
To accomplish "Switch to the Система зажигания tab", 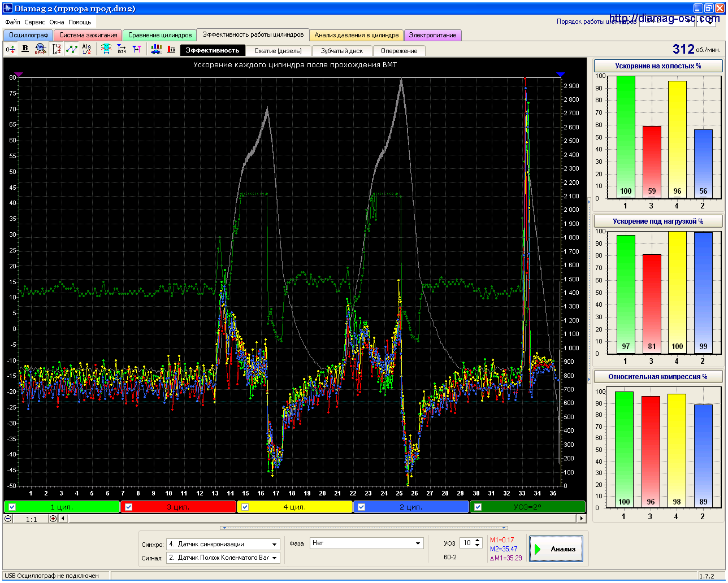I will point(88,35).
